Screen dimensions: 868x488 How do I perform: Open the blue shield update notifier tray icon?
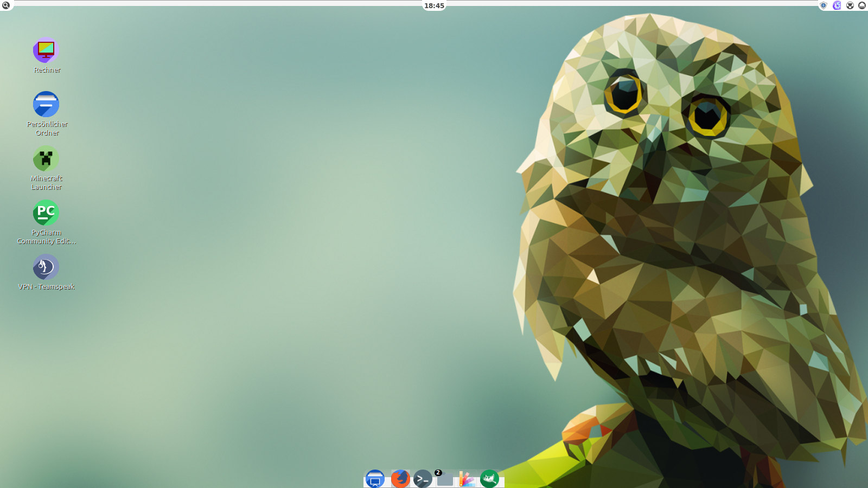(824, 5)
